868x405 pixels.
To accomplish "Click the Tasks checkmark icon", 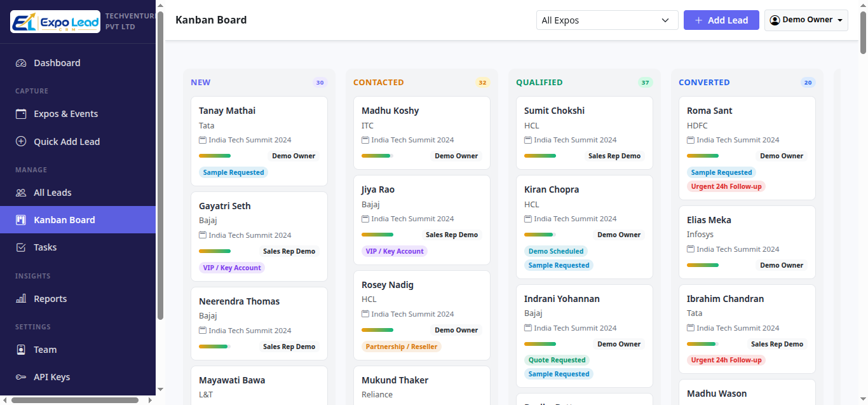I will 21,247.
